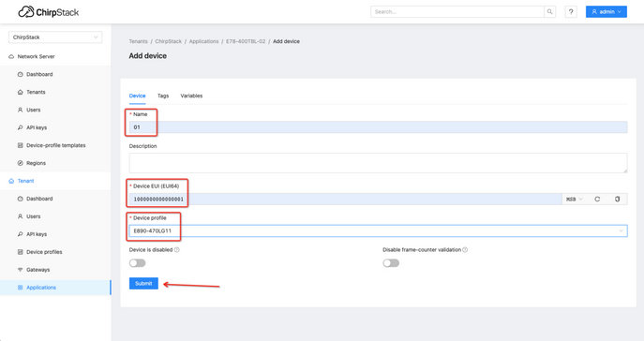644x341 pixels.
Task: Click the Name input field
Action: [379, 127]
